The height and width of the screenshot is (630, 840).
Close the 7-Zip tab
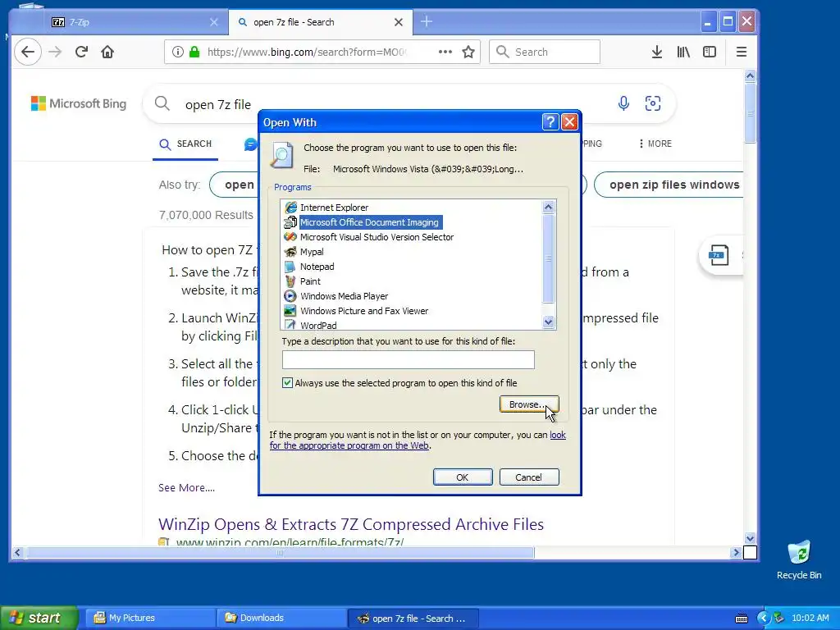214,22
